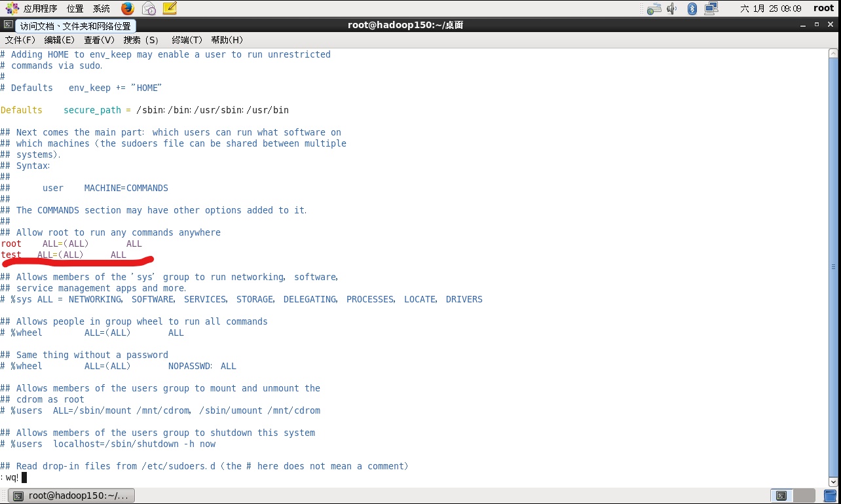The image size is (841, 504).
Task: Click the '# Defaults env_keep += "HOME"' line
Action: (x=81, y=88)
